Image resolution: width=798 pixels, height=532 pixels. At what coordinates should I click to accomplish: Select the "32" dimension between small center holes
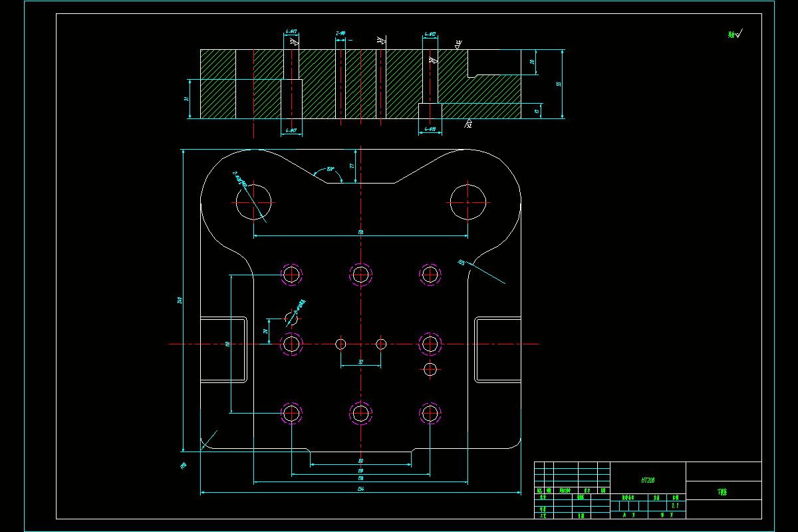pos(360,362)
